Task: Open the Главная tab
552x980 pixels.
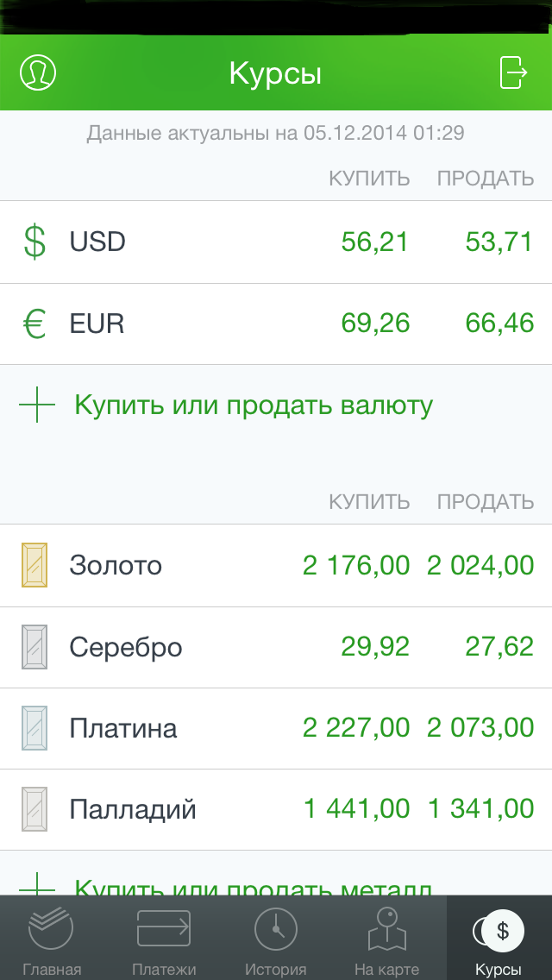Action: point(52,939)
